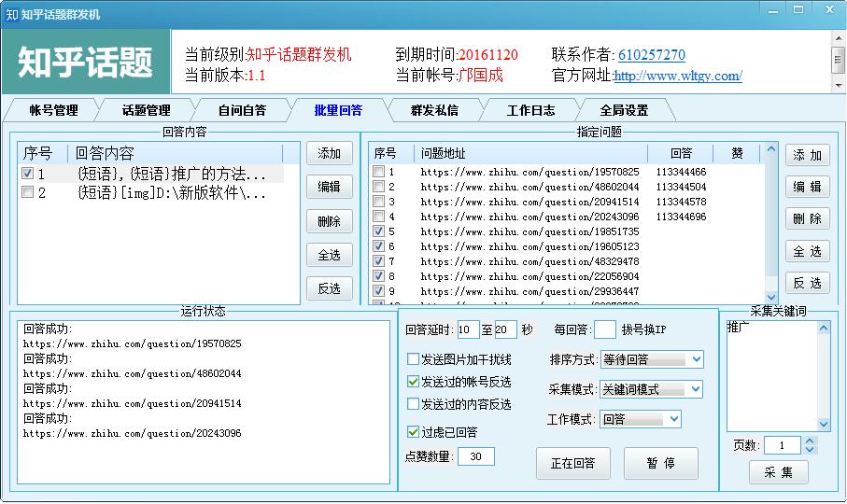Click 反选 button in 回答内容 panel
847x504 pixels.
[330, 288]
